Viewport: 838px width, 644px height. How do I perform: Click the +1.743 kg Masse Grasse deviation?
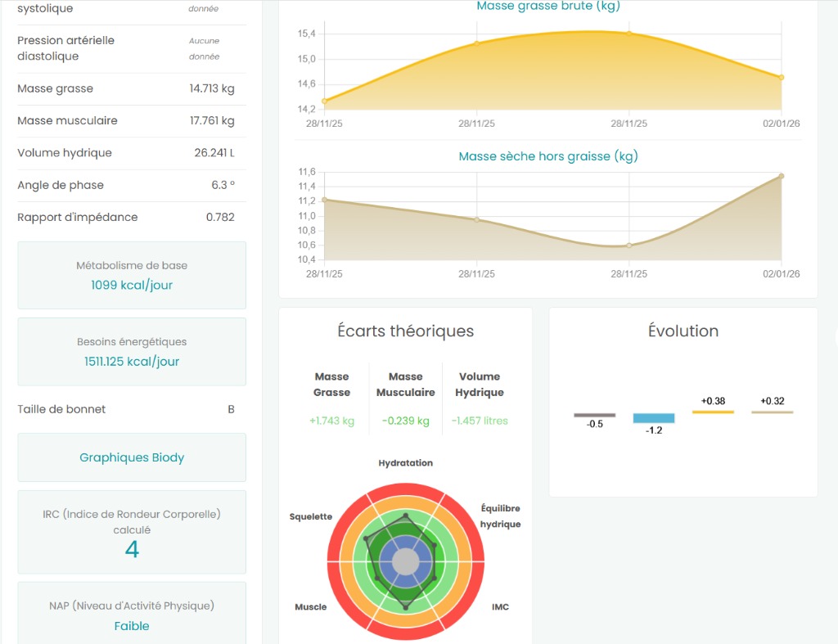click(x=331, y=421)
